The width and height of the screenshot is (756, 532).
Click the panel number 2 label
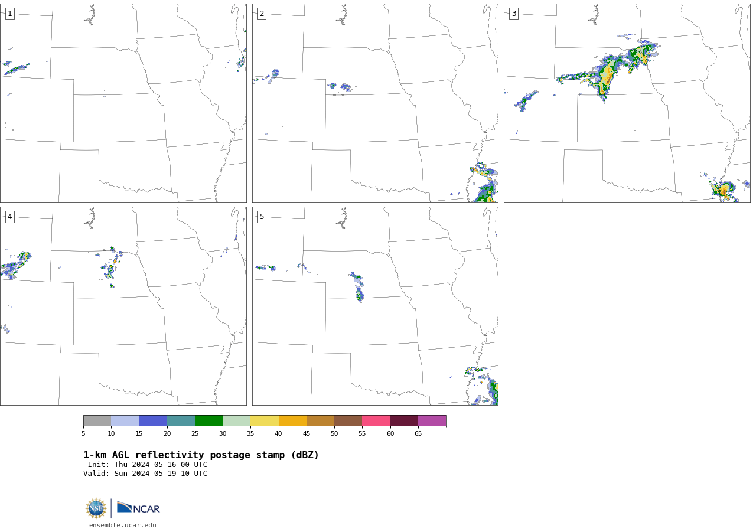(x=262, y=14)
